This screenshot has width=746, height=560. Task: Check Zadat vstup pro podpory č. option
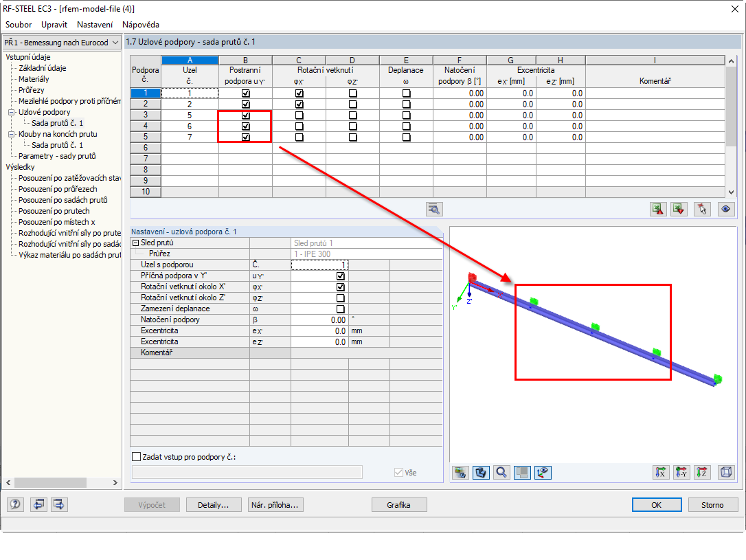point(137,457)
